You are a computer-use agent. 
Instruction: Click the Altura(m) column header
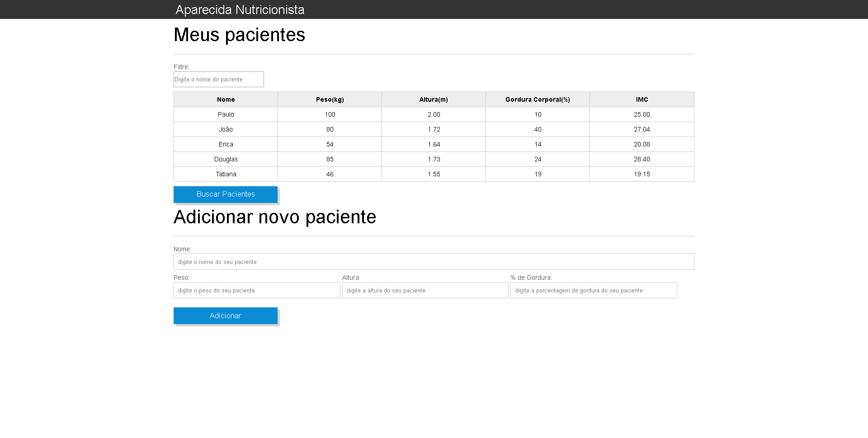point(434,99)
